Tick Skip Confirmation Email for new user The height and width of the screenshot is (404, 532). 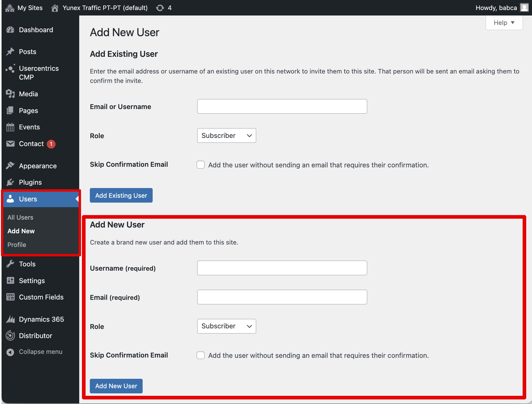click(201, 355)
